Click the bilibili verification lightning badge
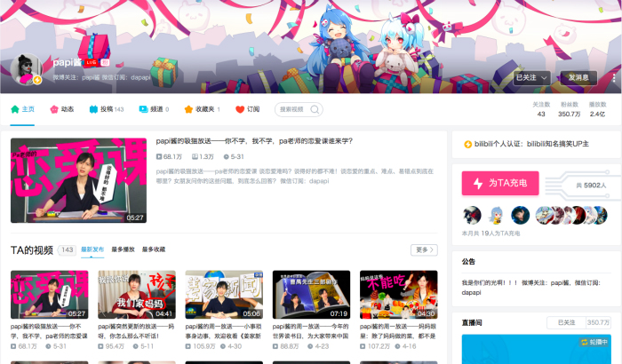The image size is (622, 364). point(467,145)
